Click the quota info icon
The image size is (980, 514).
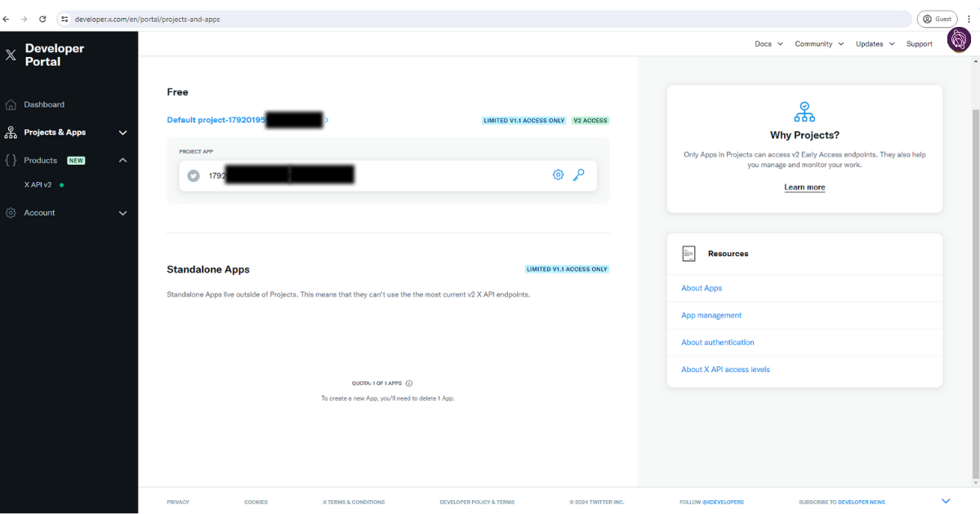[x=409, y=383]
